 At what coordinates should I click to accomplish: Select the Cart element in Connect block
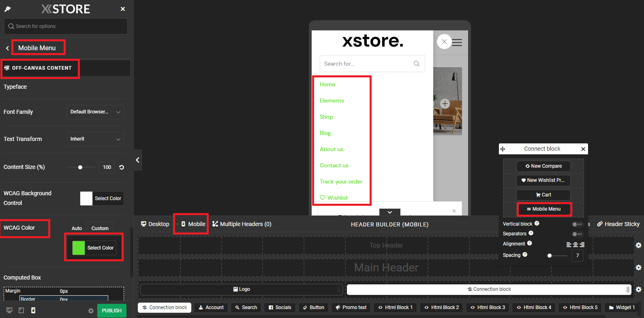[x=543, y=195]
